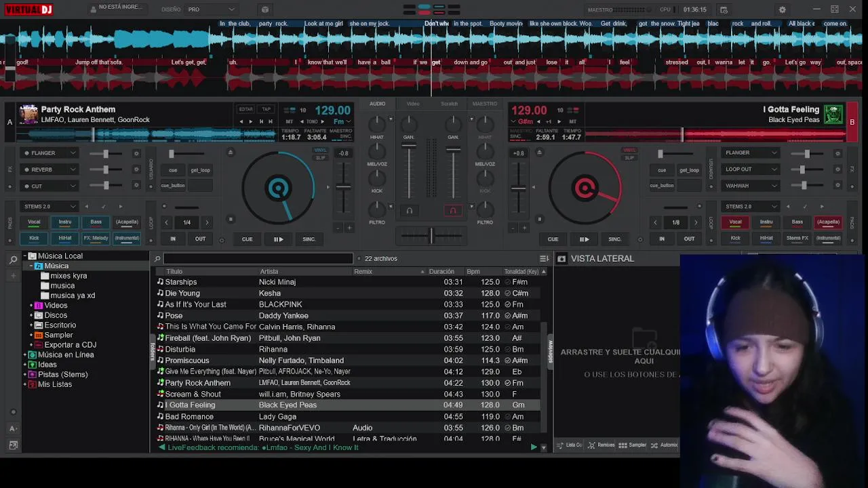This screenshot has width=868, height=488.
Task: Click deck B CUE button
Action: [553, 239]
